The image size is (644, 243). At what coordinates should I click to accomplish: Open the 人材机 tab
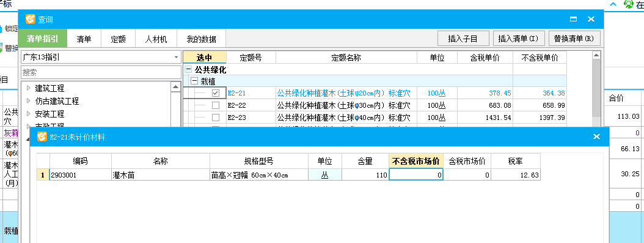tap(156, 39)
